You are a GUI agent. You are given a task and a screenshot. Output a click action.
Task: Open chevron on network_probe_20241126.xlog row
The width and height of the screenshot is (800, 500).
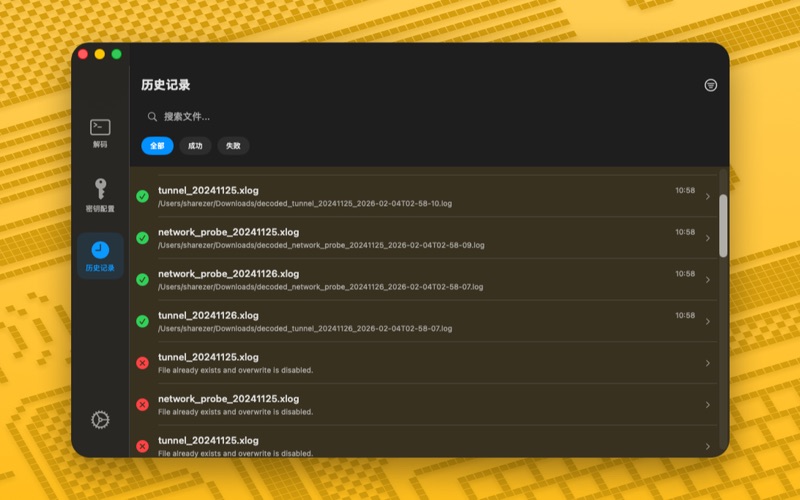(708, 280)
